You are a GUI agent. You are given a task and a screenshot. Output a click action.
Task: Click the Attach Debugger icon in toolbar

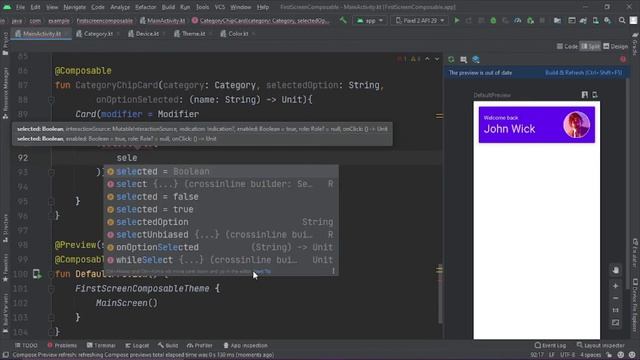530,20
